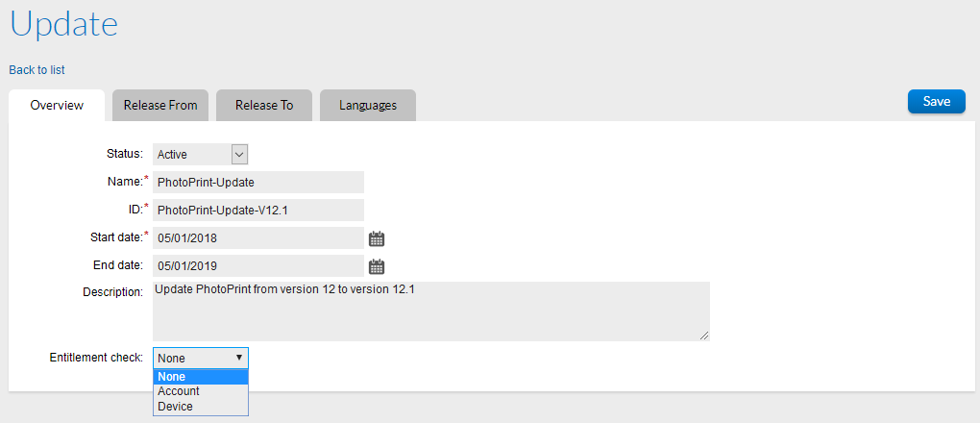Click the Start date input box
The image size is (980, 423).
point(257,237)
